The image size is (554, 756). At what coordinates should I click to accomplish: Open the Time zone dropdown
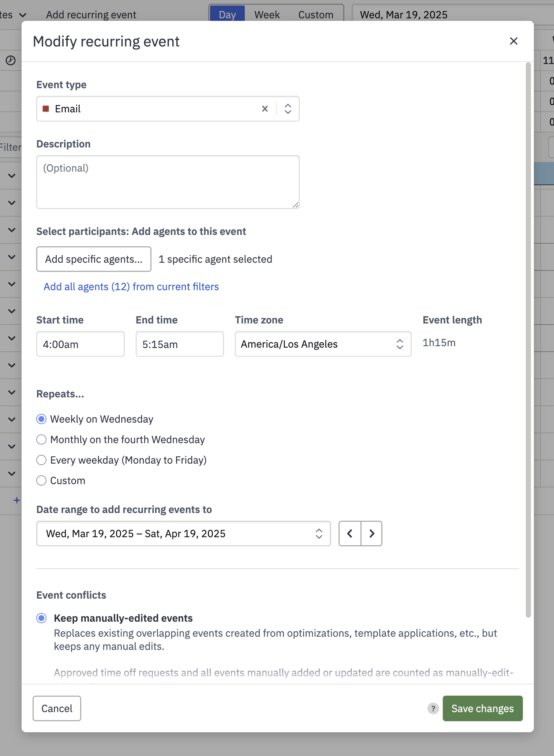(x=323, y=344)
